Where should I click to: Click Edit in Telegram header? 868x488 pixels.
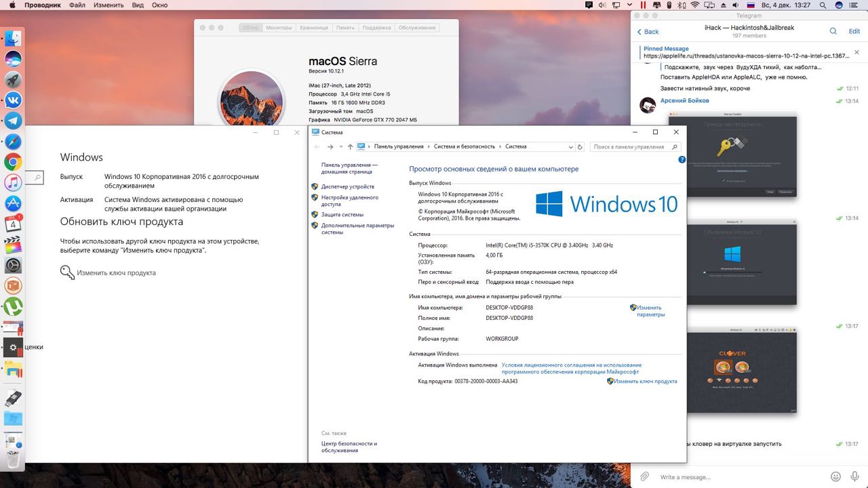pyautogui.click(x=854, y=31)
